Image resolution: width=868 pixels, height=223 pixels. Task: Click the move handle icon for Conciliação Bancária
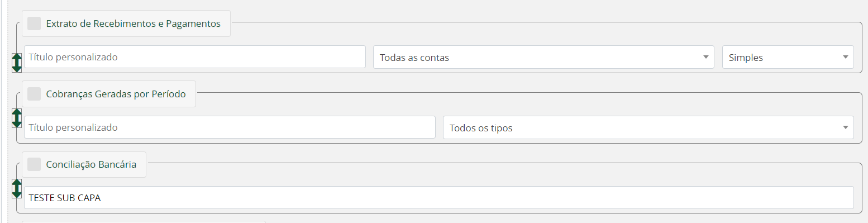(x=17, y=188)
